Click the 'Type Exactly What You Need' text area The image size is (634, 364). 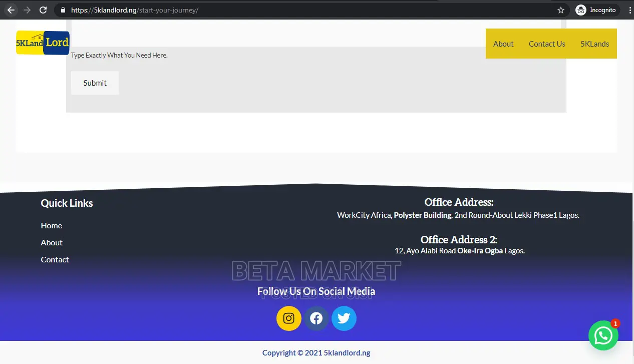pyautogui.click(x=316, y=33)
